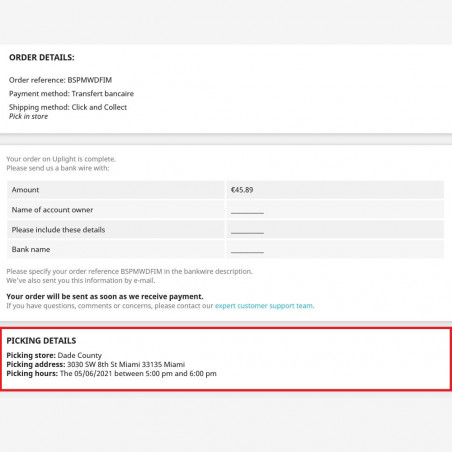
Task: Click the Picking address 3030 SW 8th St line
Action: click(x=96, y=364)
